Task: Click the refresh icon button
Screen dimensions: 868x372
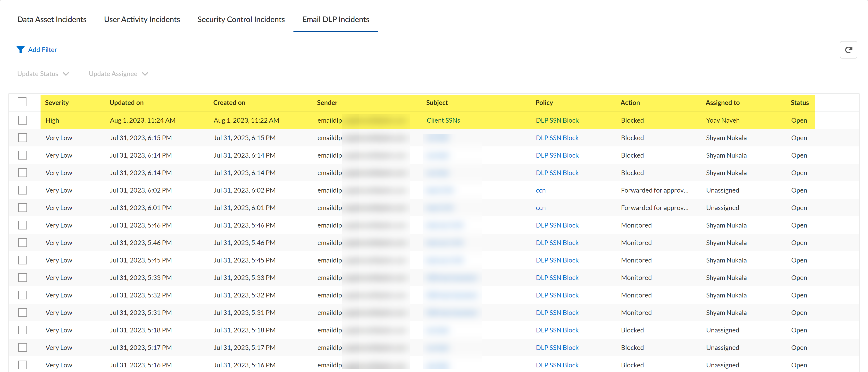Action: tap(848, 50)
